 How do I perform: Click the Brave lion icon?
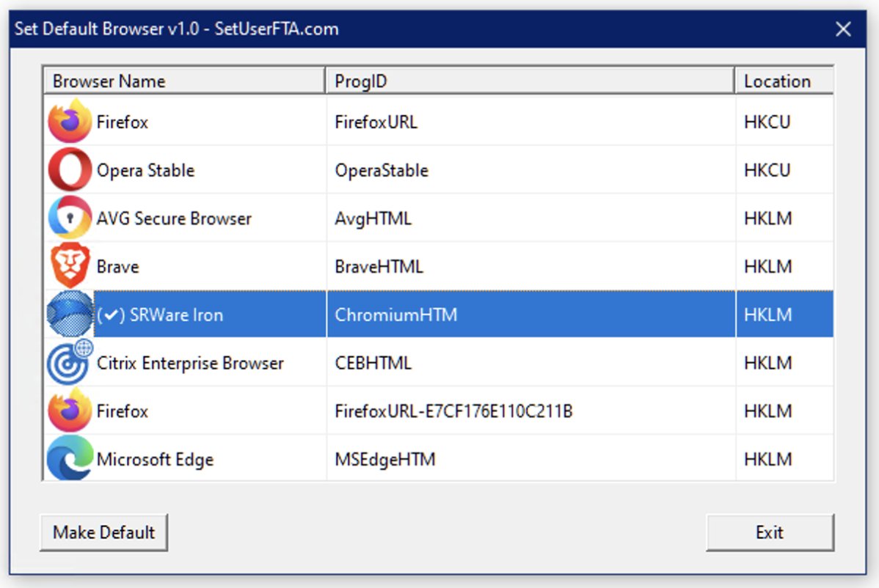coord(70,265)
